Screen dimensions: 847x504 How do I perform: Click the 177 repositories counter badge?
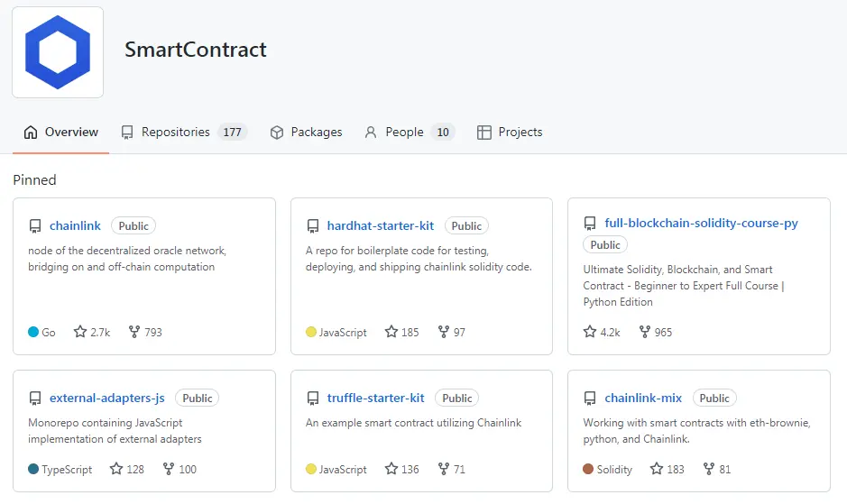[x=233, y=133]
